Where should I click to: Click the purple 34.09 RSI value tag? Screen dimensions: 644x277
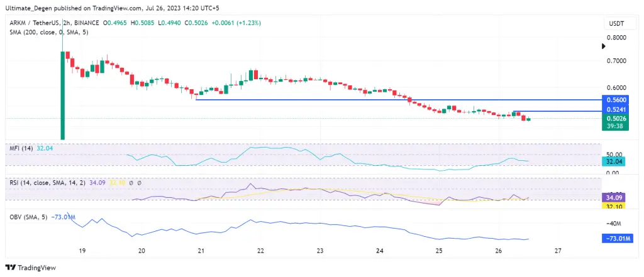pyautogui.click(x=614, y=197)
